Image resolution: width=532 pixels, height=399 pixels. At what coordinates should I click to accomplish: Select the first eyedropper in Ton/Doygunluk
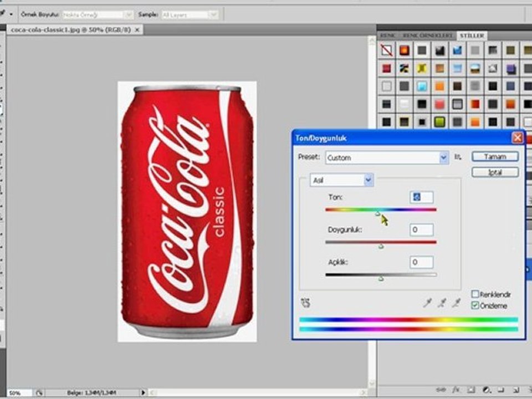click(427, 303)
